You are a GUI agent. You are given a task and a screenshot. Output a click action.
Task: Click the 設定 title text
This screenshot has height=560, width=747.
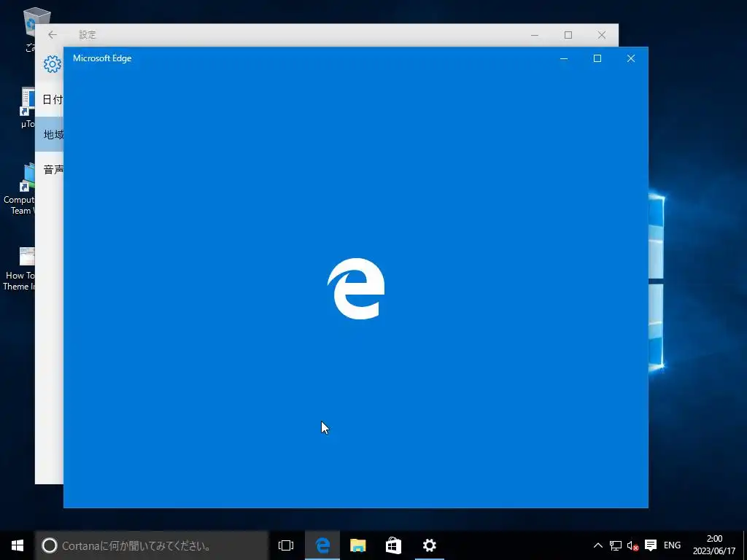coord(88,35)
